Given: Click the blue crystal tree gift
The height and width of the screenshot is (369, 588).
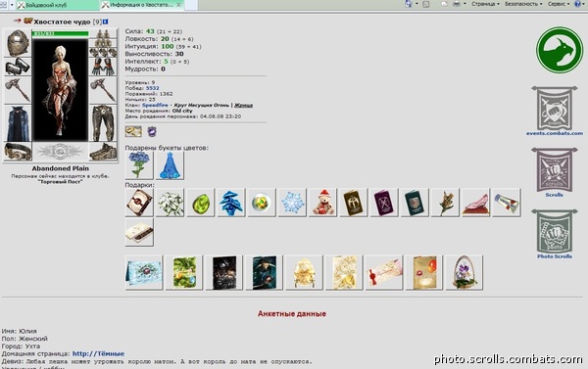Looking at the screenshot, I should pyautogui.click(x=231, y=203).
